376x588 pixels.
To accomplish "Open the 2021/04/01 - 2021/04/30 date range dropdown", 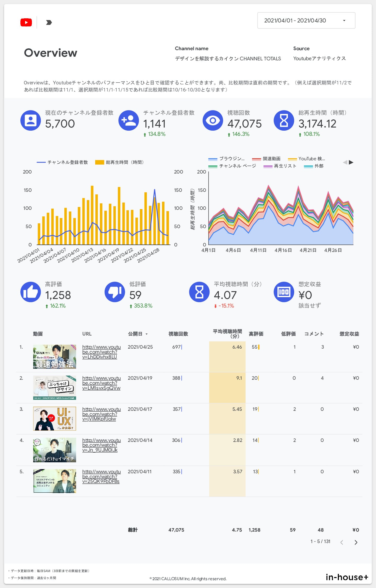I will [306, 20].
